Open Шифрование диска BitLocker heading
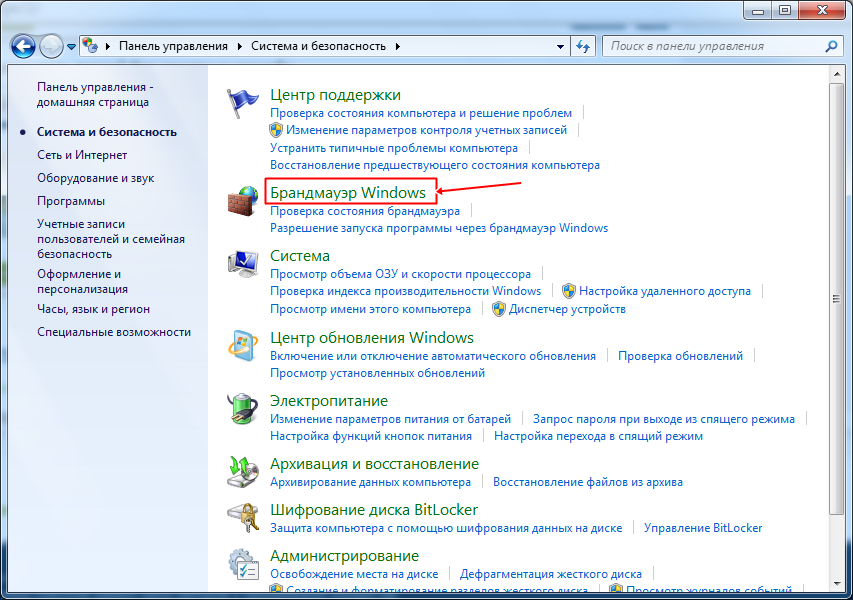This screenshot has height=600, width=853. (374, 510)
